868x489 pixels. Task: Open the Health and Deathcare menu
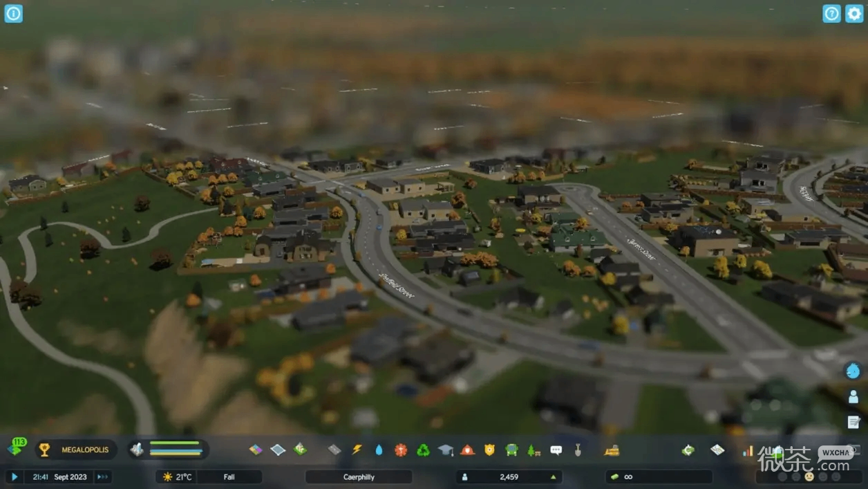tap(401, 450)
